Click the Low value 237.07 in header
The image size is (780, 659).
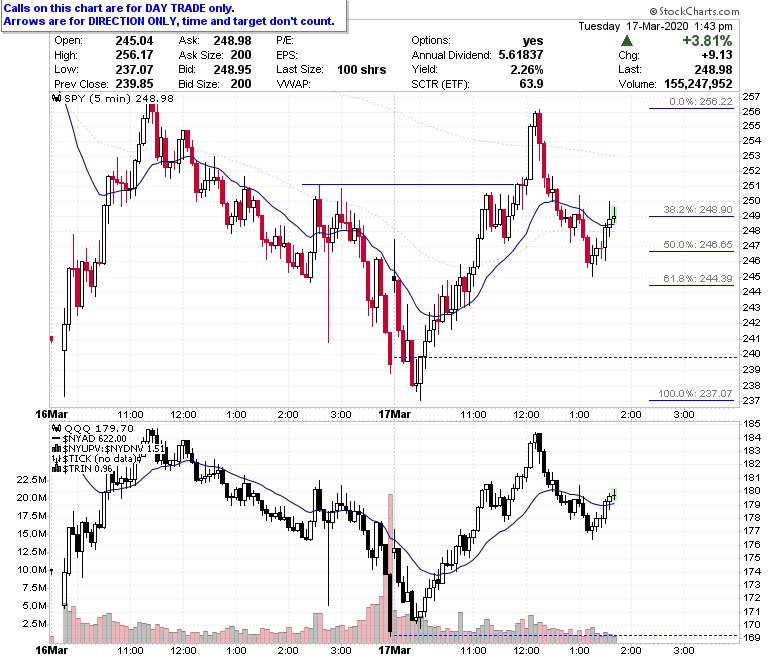[134, 70]
